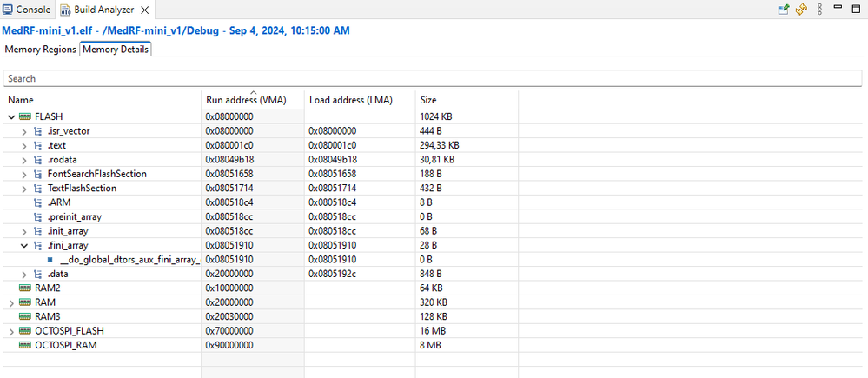Click the Console tab icon
The image size is (868, 378).
click(x=9, y=10)
